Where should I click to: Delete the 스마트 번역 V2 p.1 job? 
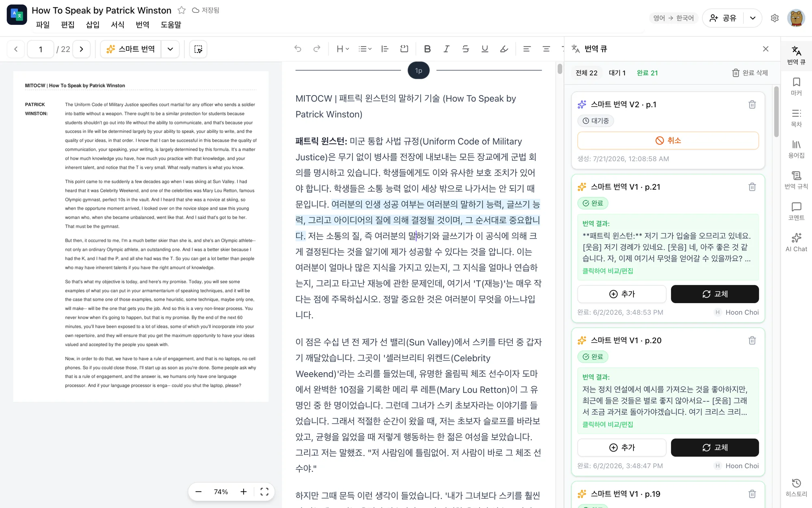point(752,104)
